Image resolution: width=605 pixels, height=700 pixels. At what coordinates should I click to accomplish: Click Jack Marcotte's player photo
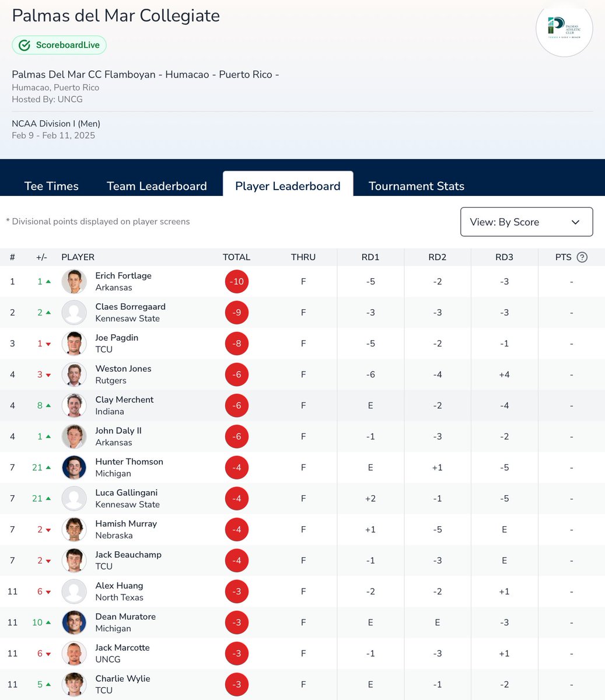(x=74, y=653)
